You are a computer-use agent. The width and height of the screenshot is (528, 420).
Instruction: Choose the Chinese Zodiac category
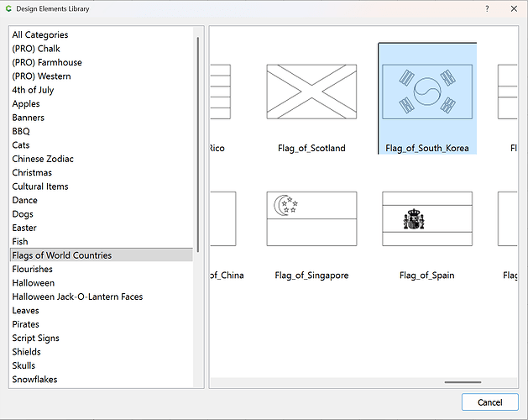click(x=43, y=159)
